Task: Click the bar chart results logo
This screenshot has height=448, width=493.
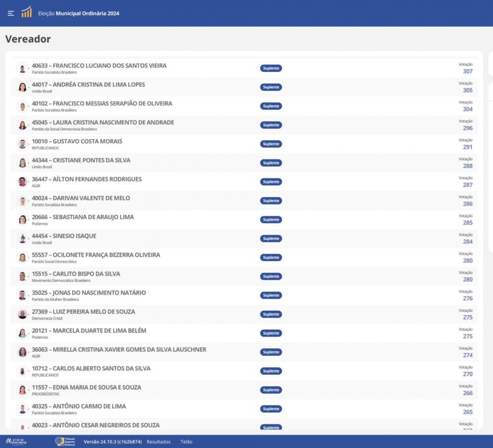Action: pos(26,13)
